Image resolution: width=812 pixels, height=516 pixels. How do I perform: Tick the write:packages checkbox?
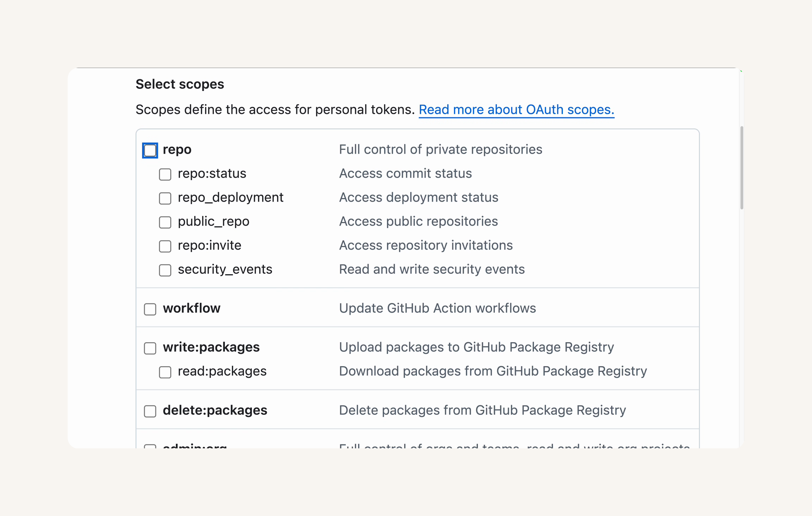point(150,348)
